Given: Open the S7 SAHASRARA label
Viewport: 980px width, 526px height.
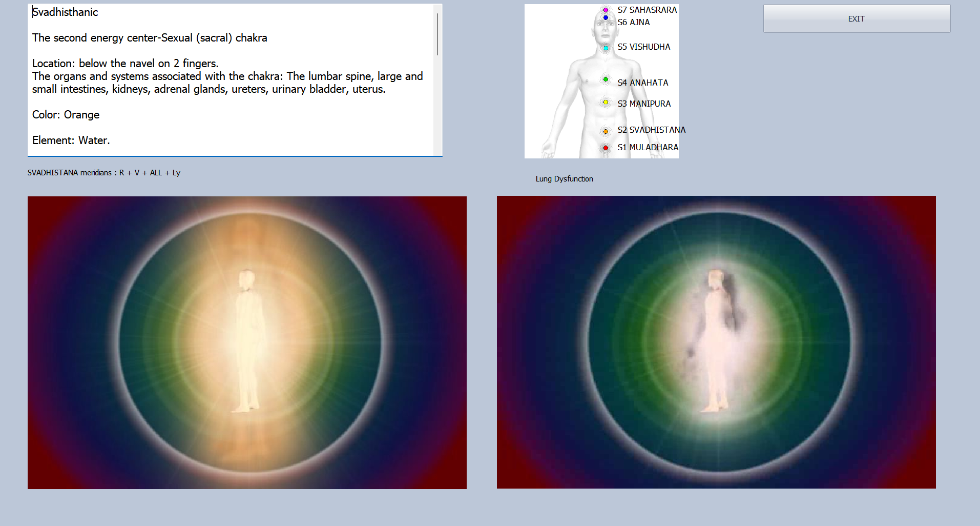Looking at the screenshot, I should (x=647, y=10).
